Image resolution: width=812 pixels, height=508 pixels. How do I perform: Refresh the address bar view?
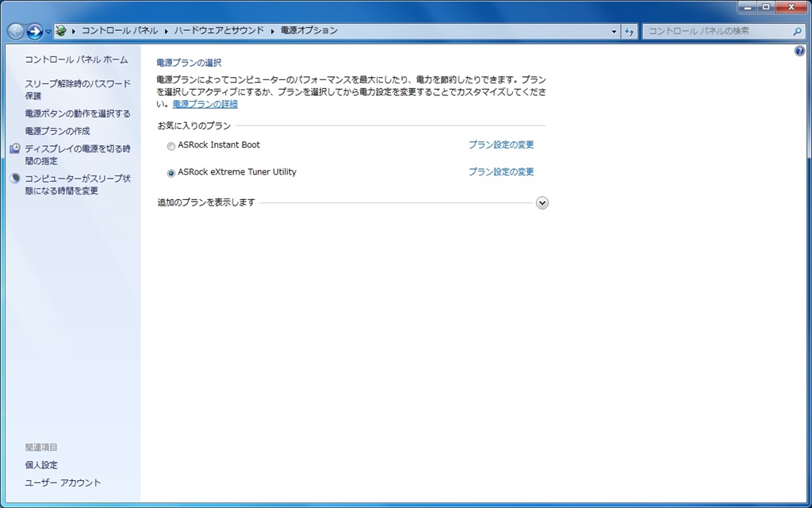(x=629, y=32)
